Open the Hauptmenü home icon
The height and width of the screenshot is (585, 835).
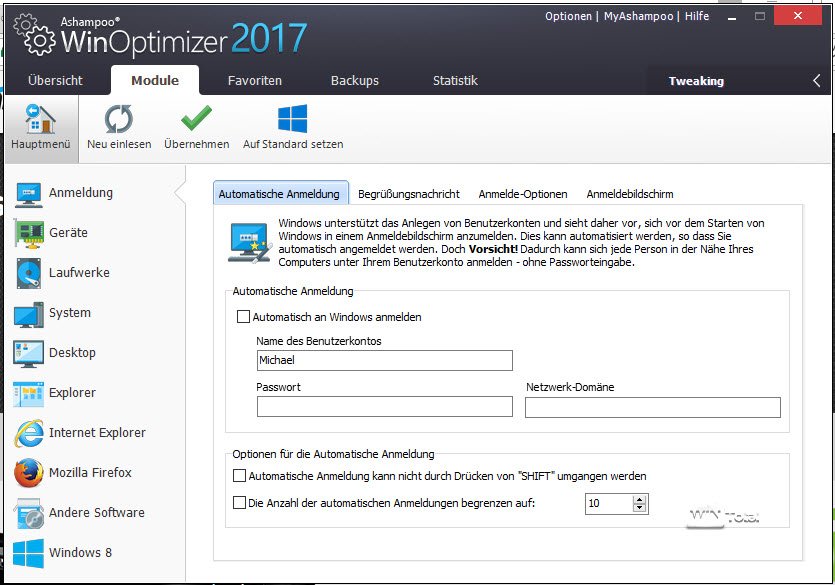click(x=40, y=119)
